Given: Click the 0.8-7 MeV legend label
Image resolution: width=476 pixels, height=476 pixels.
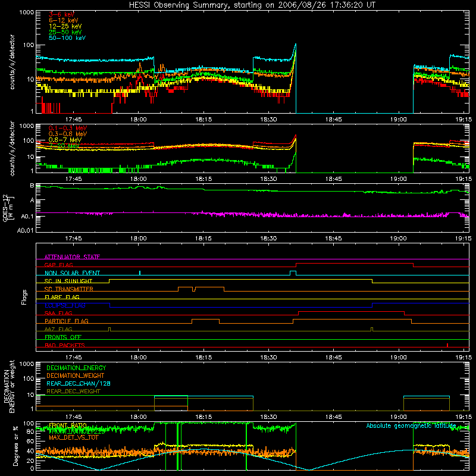Looking at the screenshot, I should (x=65, y=140).
